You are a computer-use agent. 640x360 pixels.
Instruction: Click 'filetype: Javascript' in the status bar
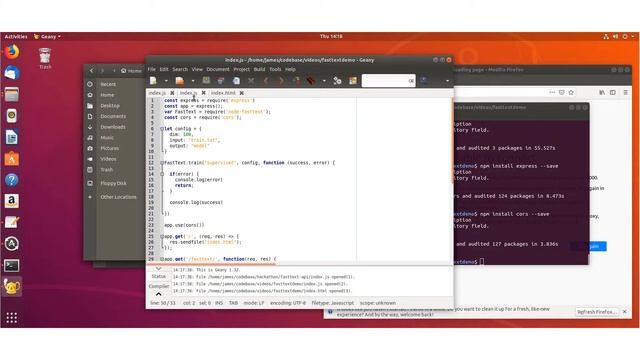pyautogui.click(x=333, y=303)
